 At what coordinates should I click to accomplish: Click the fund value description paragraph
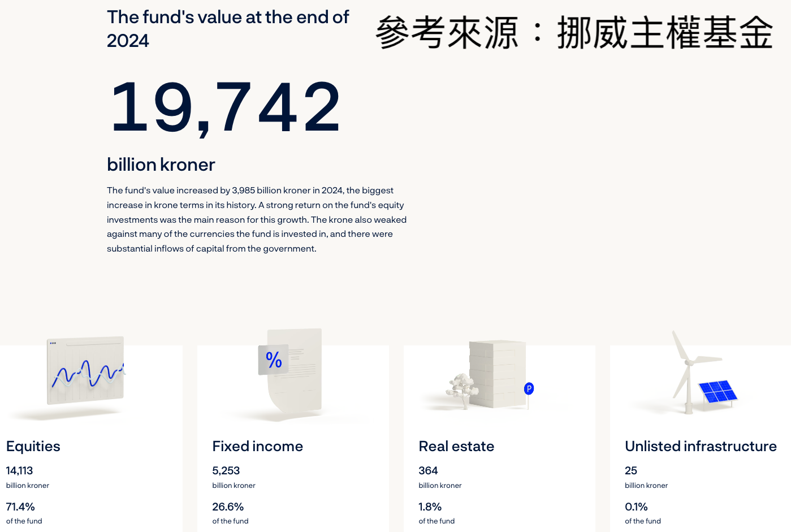coord(257,219)
